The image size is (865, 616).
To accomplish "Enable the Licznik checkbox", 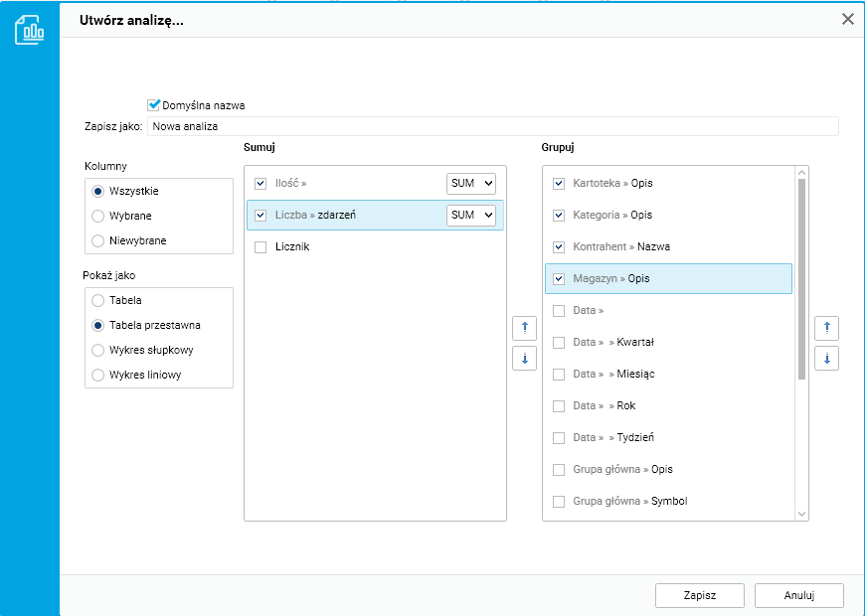I will (260, 246).
